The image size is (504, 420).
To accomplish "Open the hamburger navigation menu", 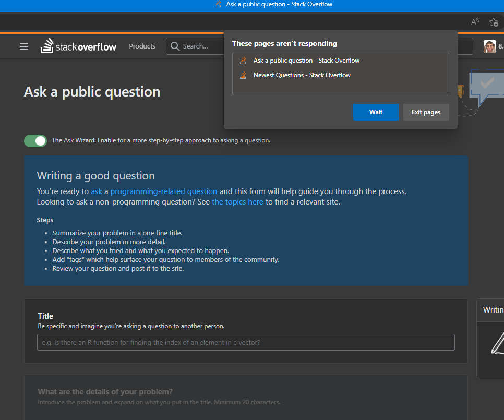I will [x=24, y=46].
